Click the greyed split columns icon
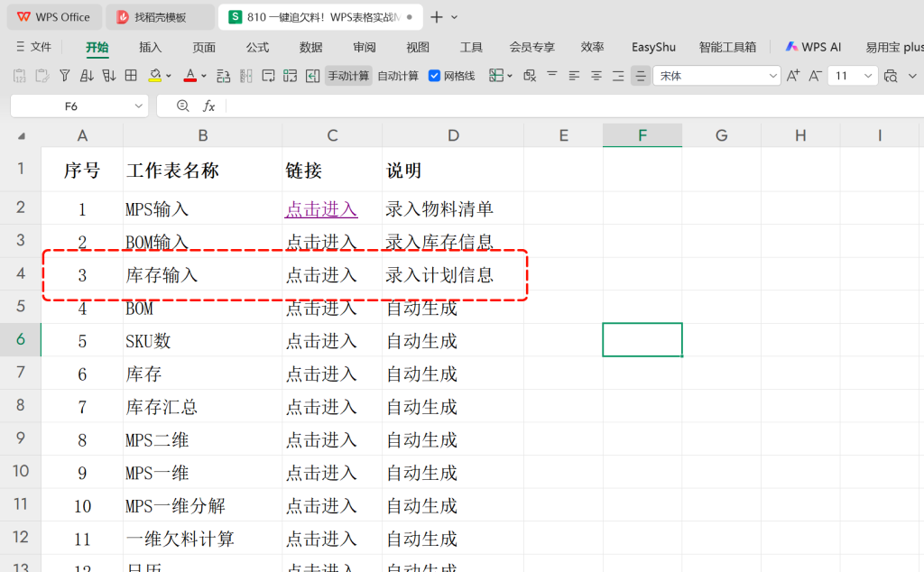The height and width of the screenshot is (572, 924). [245, 76]
